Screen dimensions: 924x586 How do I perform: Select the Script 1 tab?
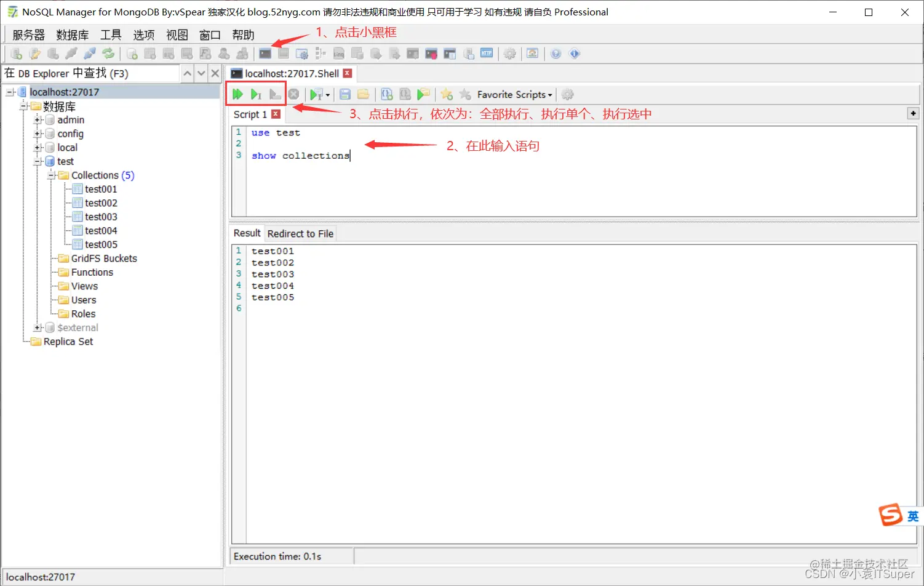pos(250,114)
